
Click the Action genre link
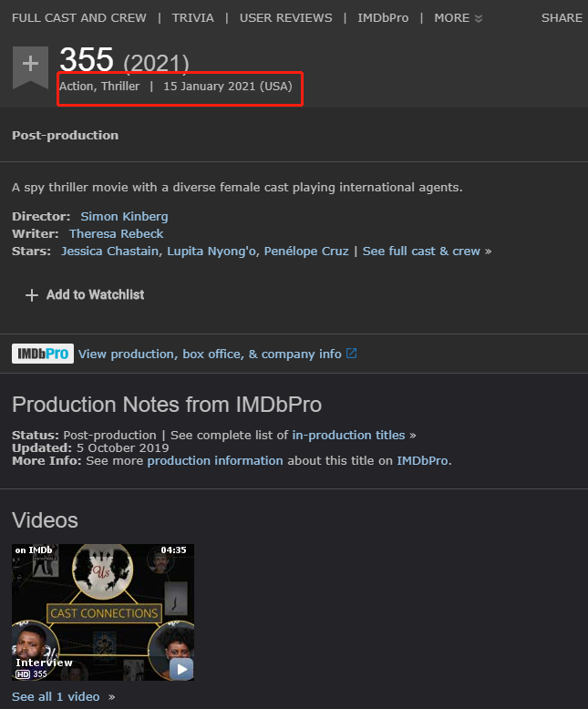click(77, 87)
